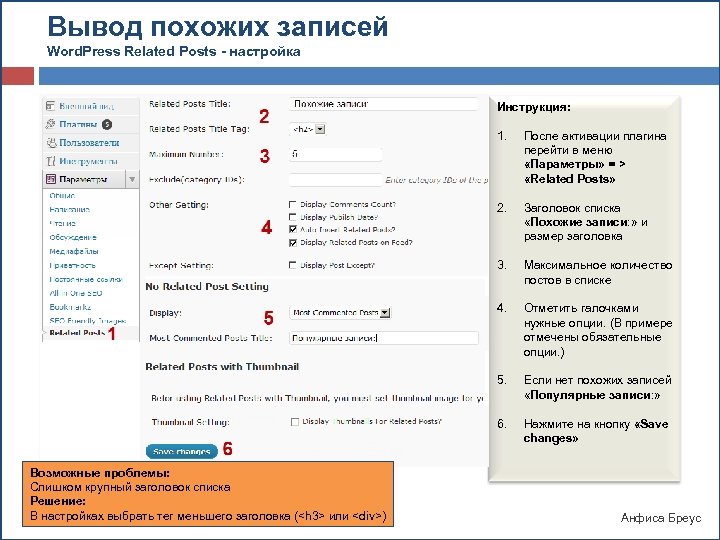
Task: Click the Other Setting label
Action: tap(179, 205)
